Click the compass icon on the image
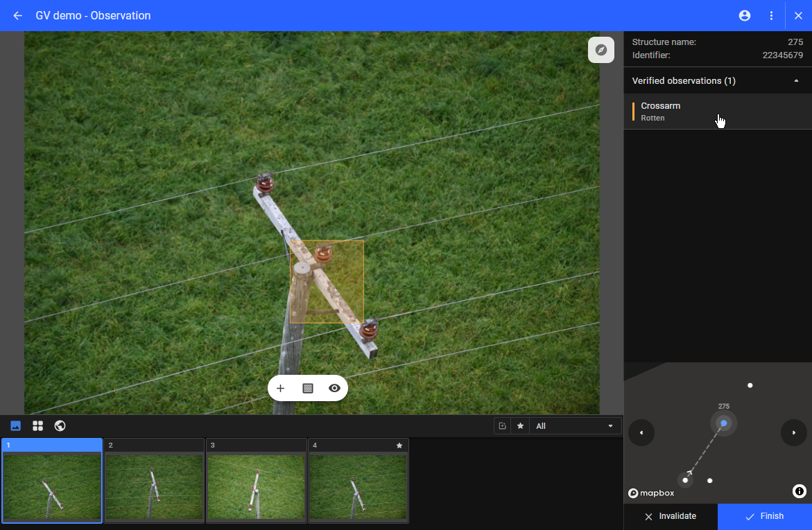 click(601, 50)
